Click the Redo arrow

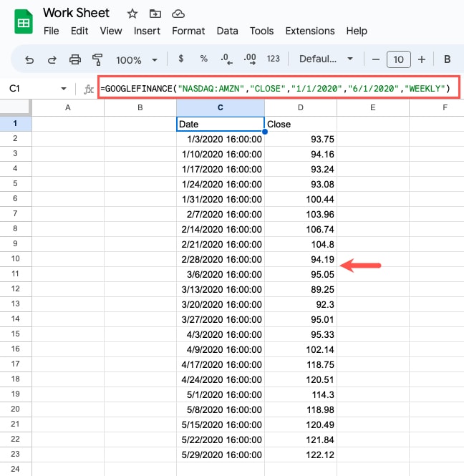(52, 59)
